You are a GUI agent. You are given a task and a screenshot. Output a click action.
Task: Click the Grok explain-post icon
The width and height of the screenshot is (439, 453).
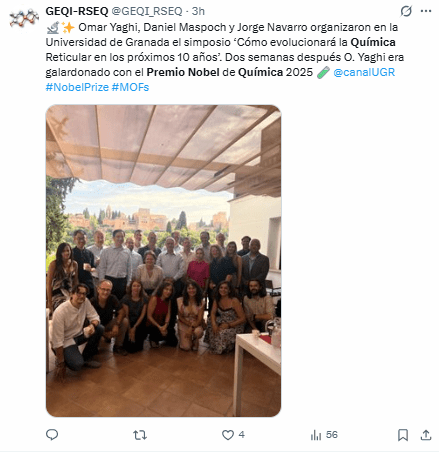(406, 11)
